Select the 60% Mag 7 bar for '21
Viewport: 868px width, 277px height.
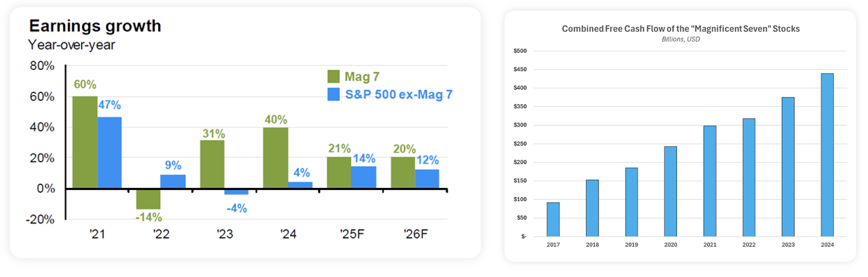click(85, 142)
